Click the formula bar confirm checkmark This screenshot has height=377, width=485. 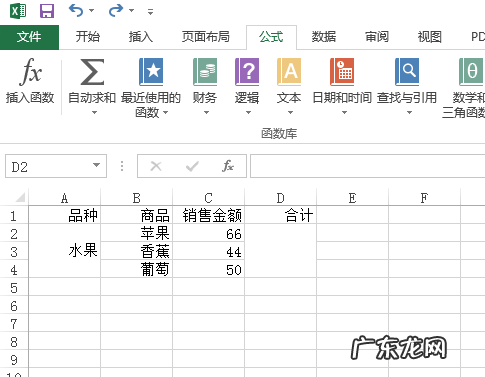[192, 166]
